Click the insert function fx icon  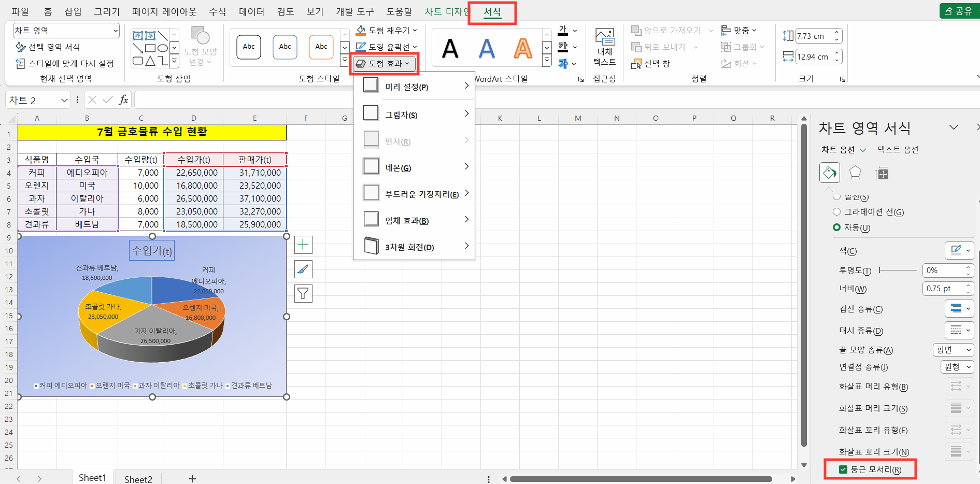(x=123, y=99)
